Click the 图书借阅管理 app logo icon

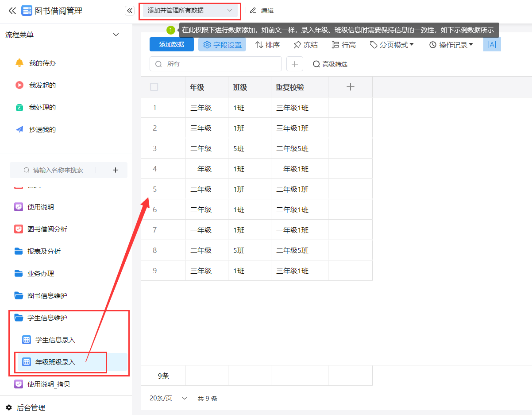pyautogui.click(x=27, y=11)
